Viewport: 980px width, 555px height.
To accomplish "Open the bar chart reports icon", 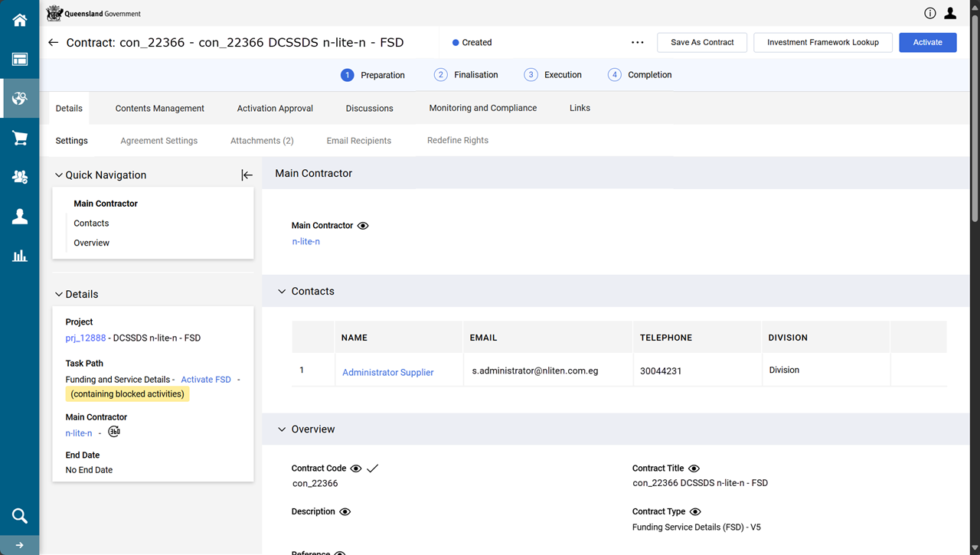I will 20,256.
